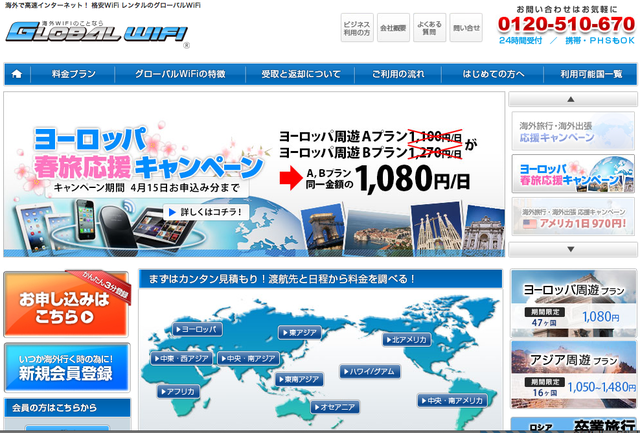Viewport: 640px width, 433px height.
Task: Open ビジネス利用の方 header button
Action: pyautogui.click(x=357, y=28)
